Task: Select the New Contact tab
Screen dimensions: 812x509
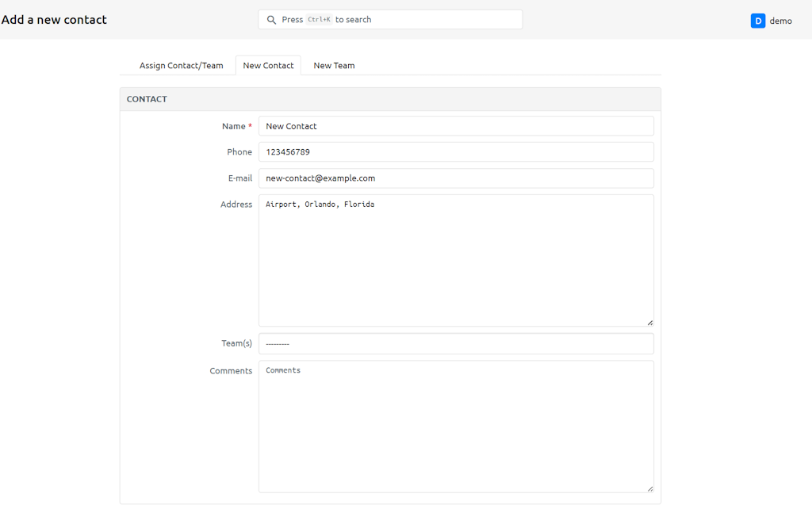Action: tap(268, 66)
